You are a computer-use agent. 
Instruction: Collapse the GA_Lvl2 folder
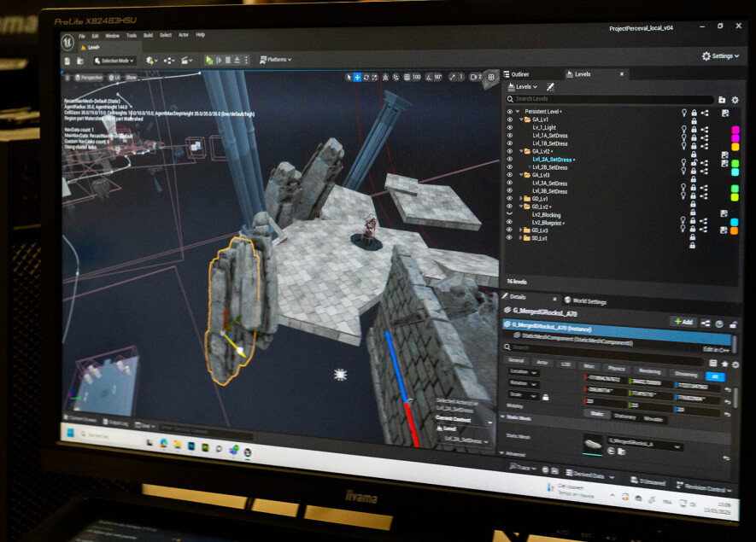[521, 151]
